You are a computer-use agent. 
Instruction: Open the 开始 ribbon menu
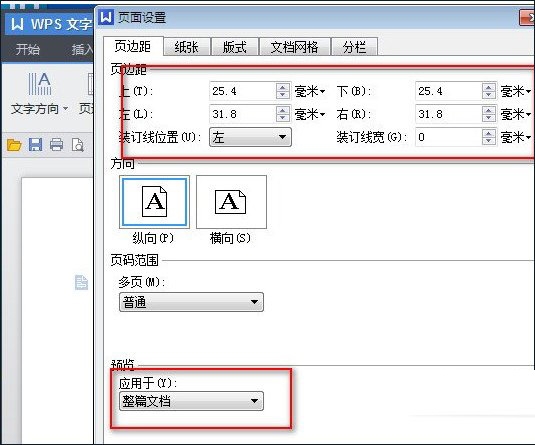(27, 49)
